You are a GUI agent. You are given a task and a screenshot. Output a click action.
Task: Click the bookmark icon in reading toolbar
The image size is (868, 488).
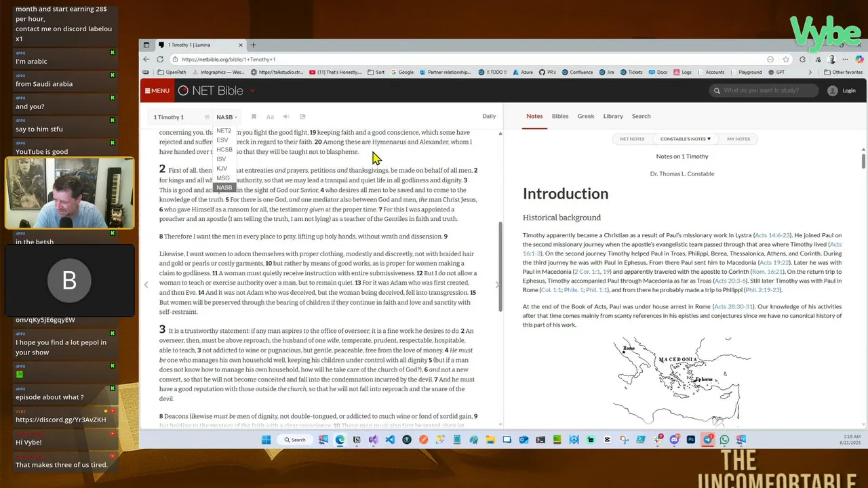point(254,117)
